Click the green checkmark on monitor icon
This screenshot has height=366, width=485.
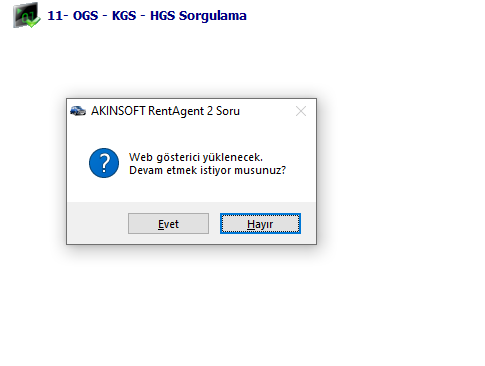(x=33, y=22)
